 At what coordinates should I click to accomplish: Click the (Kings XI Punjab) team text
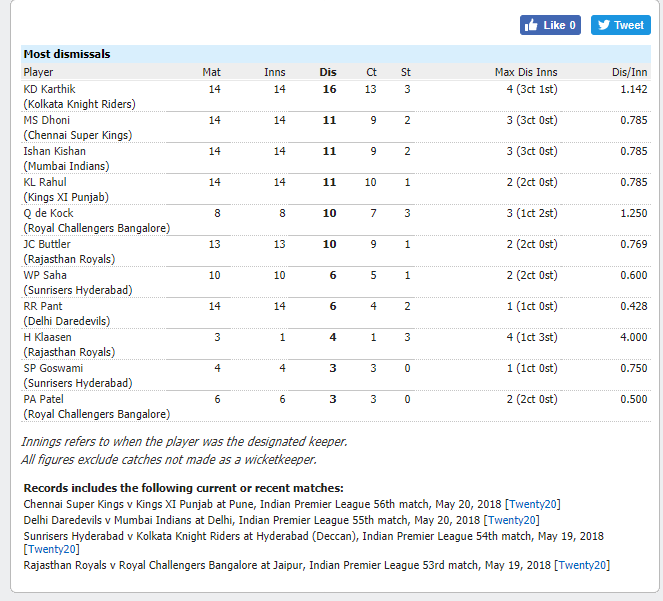point(66,197)
